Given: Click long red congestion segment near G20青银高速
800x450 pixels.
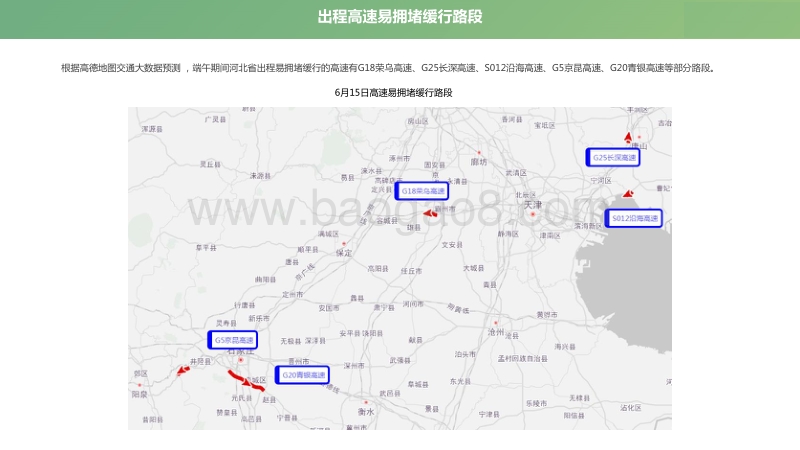Looking at the screenshot, I should tap(246, 381).
